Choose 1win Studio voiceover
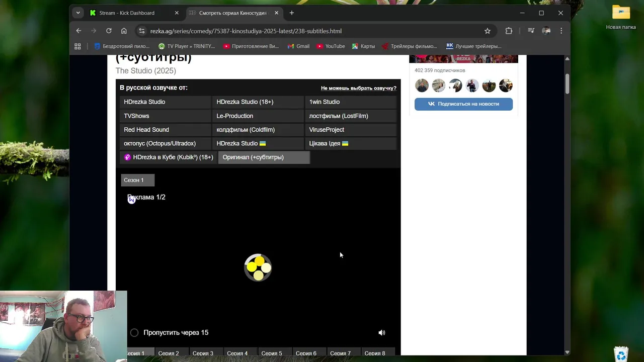This screenshot has width=644, height=362. point(351,102)
